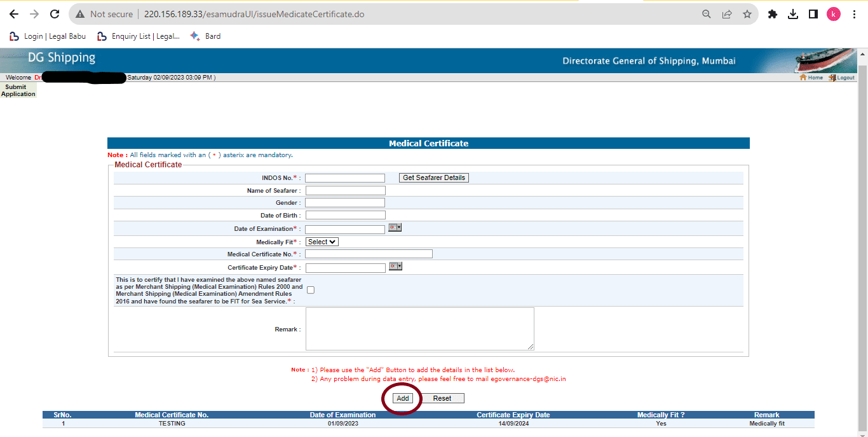Open the Submit Application menu
The image size is (868, 437).
(18, 90)
